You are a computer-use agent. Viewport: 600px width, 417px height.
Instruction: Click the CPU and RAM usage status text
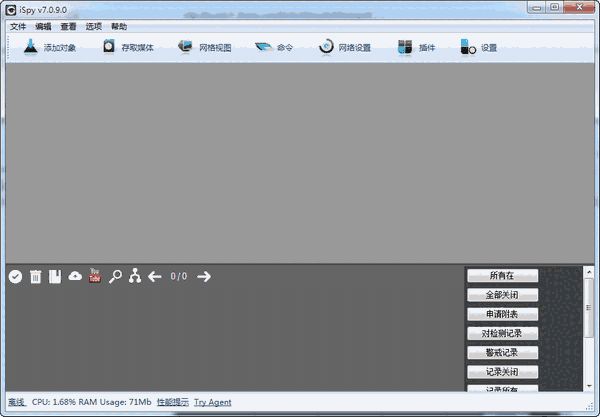coord(91,402)
